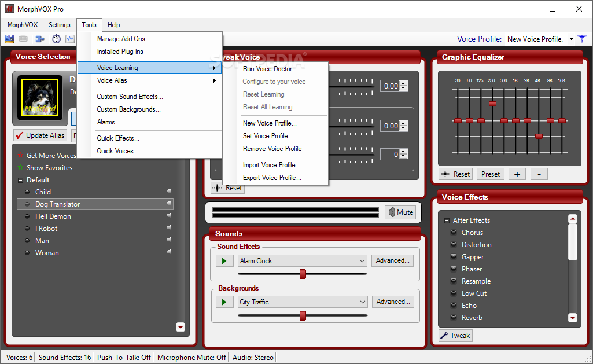Click signal bars icon on Hell Demon row
The height and width of the screenshot is (364, 593).
pos(169,215)
